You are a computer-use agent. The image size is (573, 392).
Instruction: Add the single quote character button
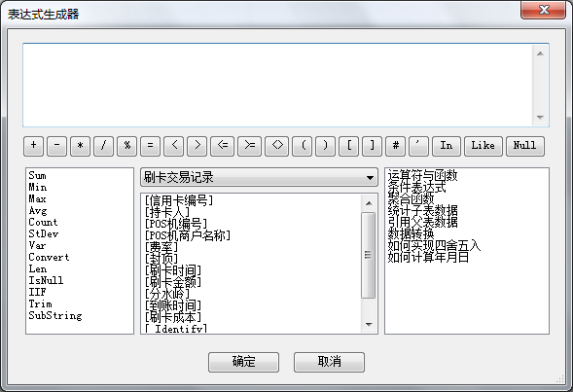click(418, 146)
